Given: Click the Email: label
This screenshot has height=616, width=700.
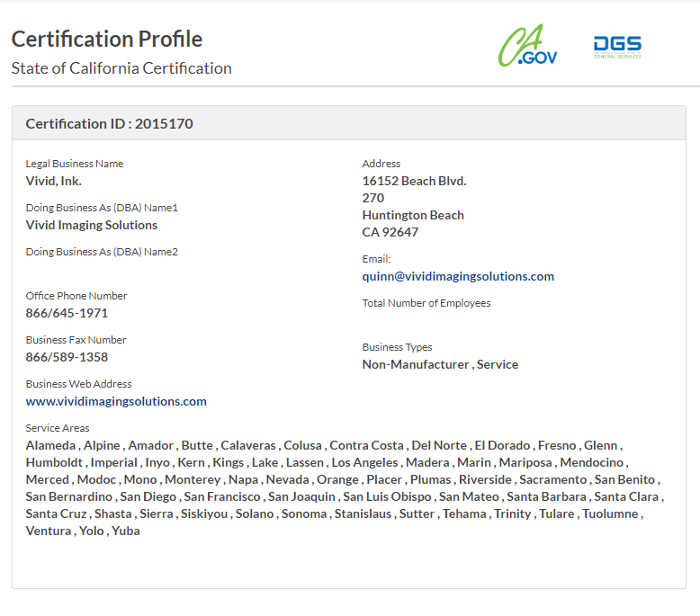Looking at the screenshot, I should tap(376, 259).
